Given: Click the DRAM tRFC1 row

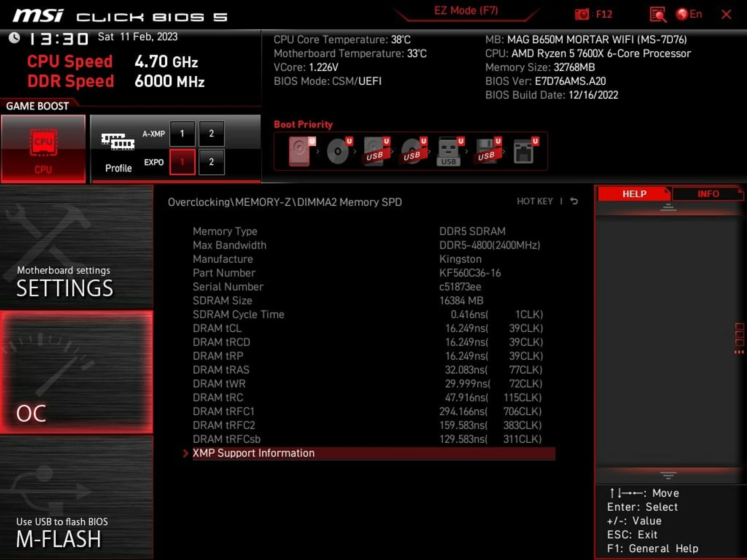Looking at the screenshot, I should pos(373,411).
